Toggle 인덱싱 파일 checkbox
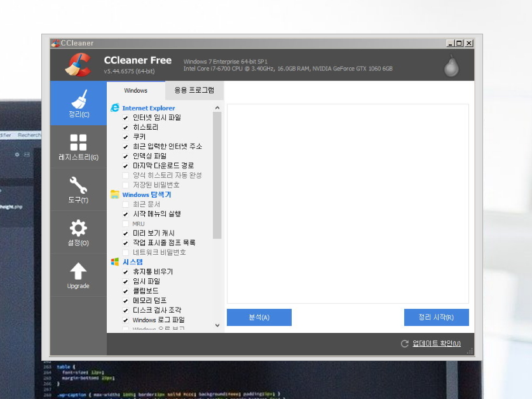Image resolution: width=532 pixels, height=399 pixels. (126, 156)
